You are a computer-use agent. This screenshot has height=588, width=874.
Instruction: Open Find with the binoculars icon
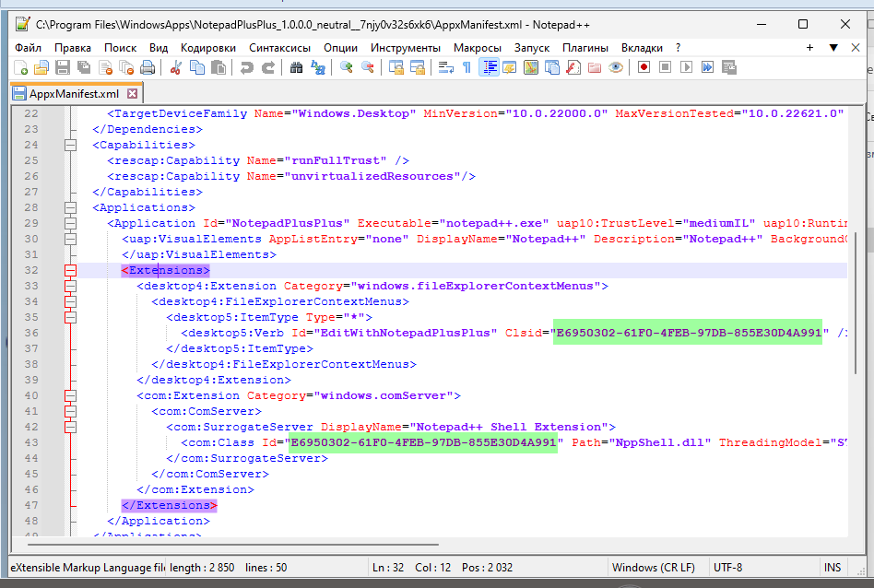point(296,68)
